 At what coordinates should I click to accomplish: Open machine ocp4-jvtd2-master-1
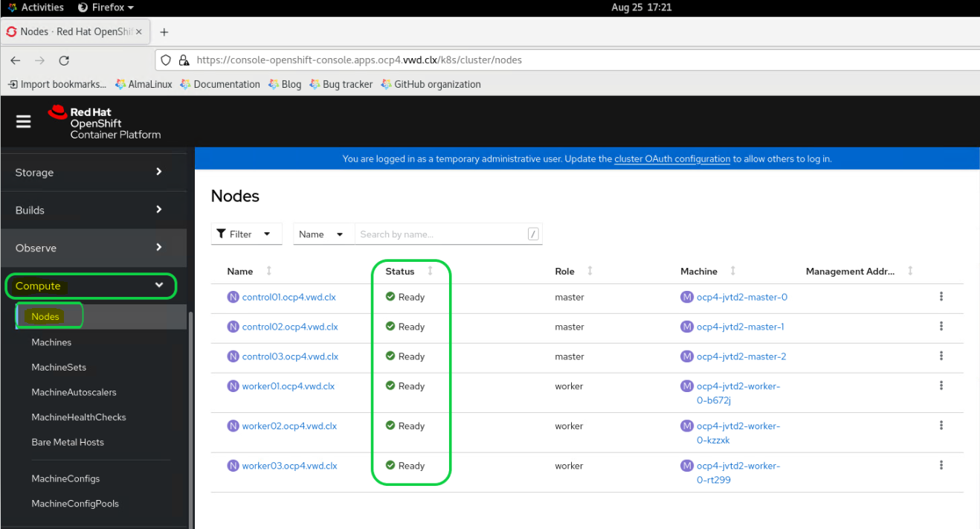pyautogui.click(x=740, y=327)
